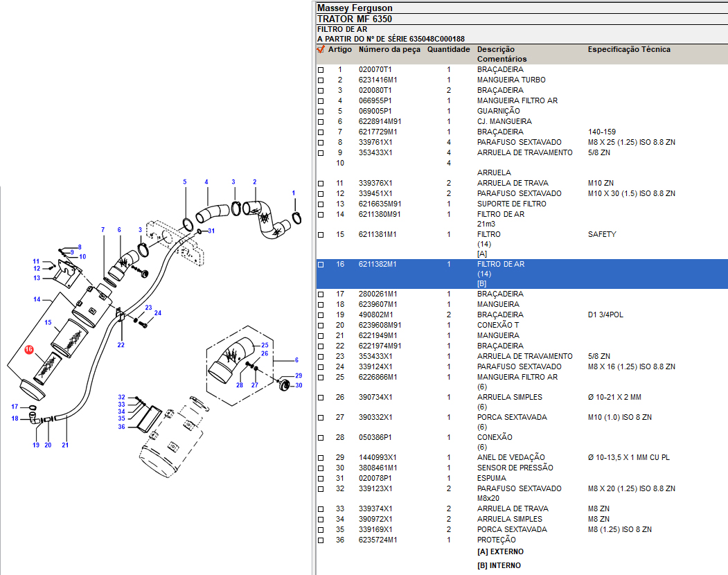
Task: Mark the checkbox for item 36 PROTEÇÃO
Action: point(321,540)
